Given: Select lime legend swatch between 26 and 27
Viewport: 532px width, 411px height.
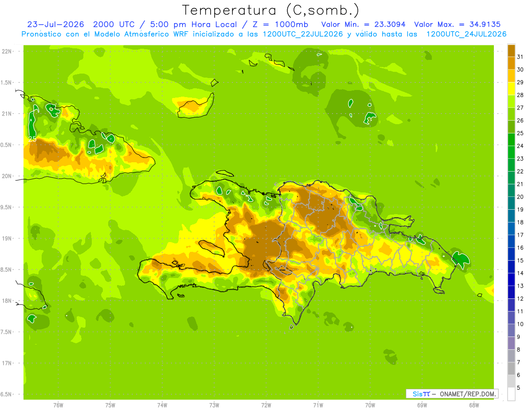Looking at the screenshot, I should pos(511,114).
